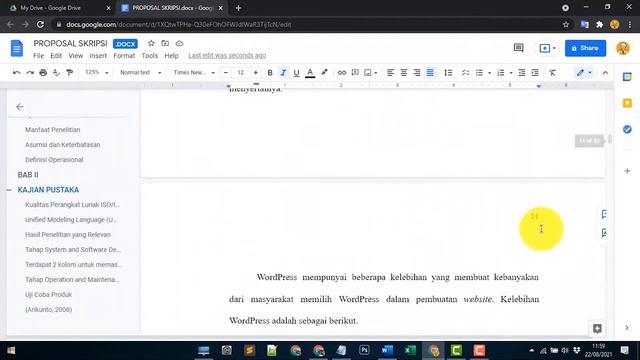Jump to Uji Coba Produk outline entry
The height and width of the screenshot is (360, 640).
pos(48,295)
